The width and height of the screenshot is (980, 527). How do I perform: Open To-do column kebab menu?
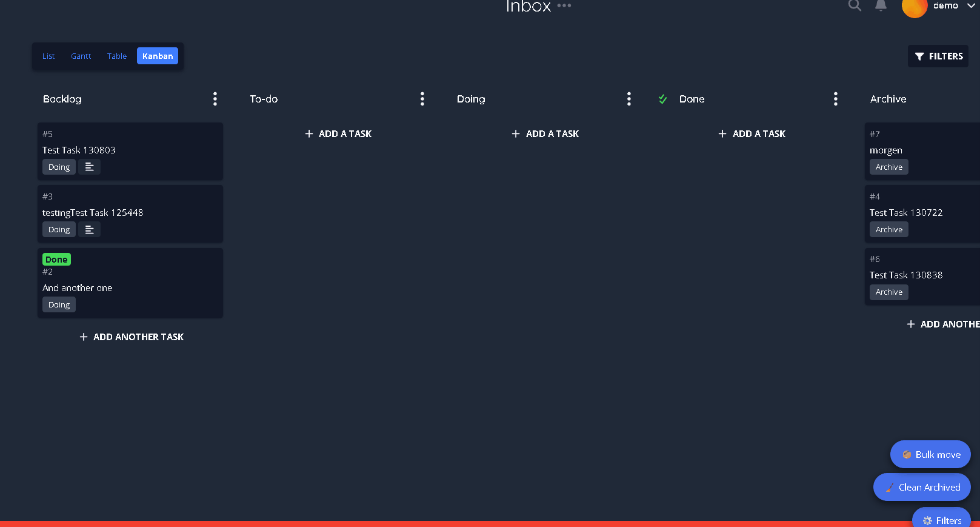click(422, 99)
